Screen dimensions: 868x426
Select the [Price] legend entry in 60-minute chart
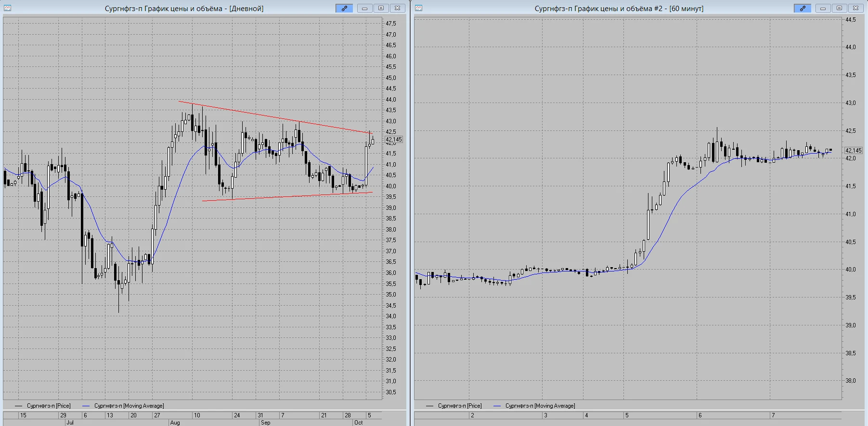454,406
